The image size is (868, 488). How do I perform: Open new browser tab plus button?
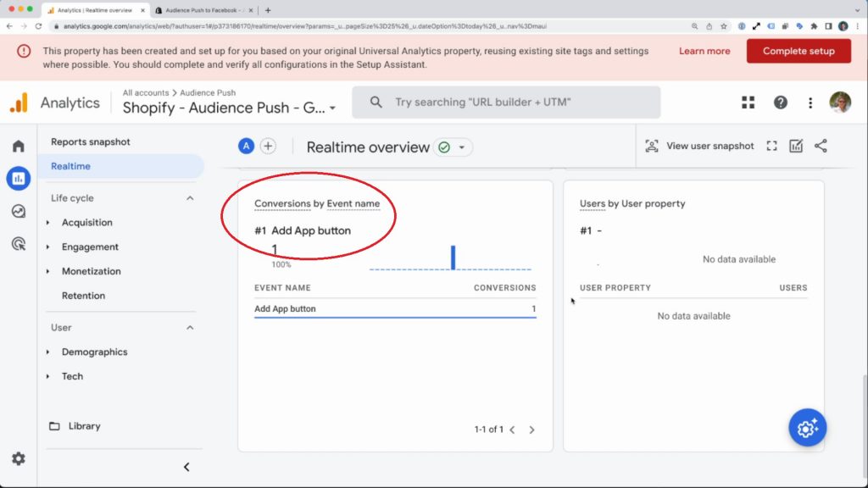pyautogui.click(x=268, y=10)
